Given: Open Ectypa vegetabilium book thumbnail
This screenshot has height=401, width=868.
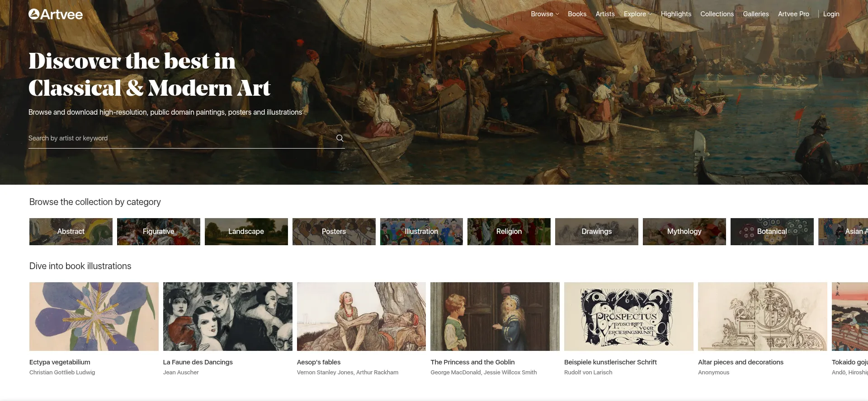Looking at the screenshot, I should point(94,317).
